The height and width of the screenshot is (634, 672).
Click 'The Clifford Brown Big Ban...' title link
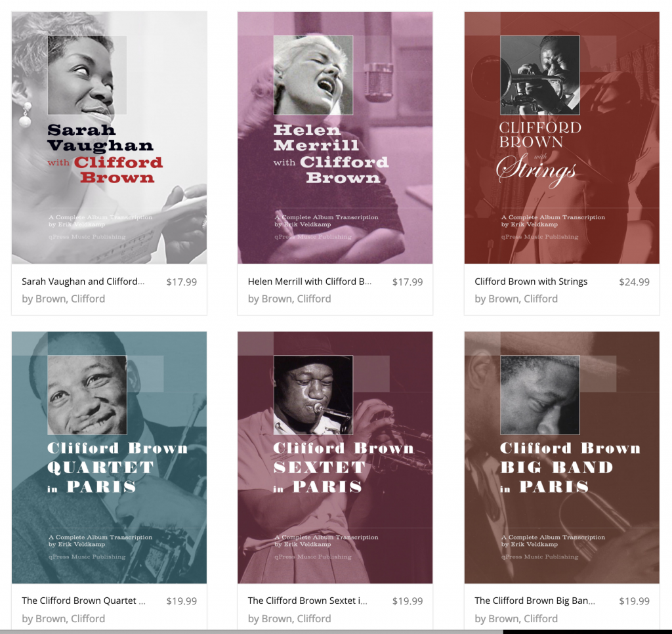534,601
